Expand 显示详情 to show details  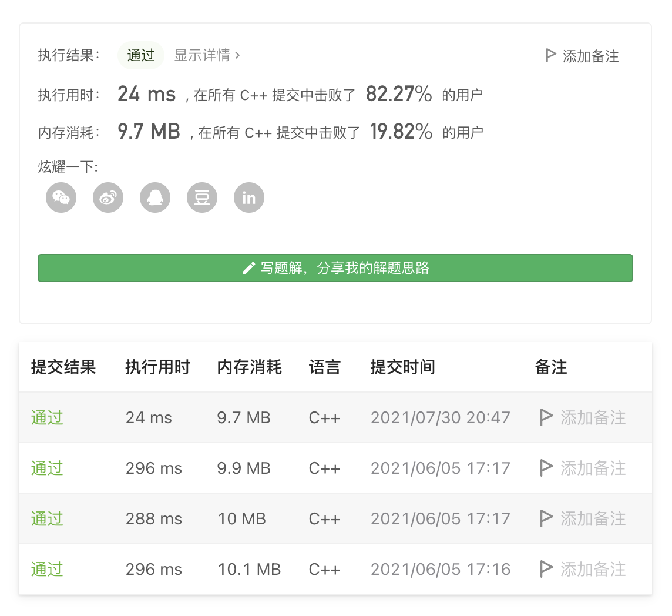[x=202, y=55]
